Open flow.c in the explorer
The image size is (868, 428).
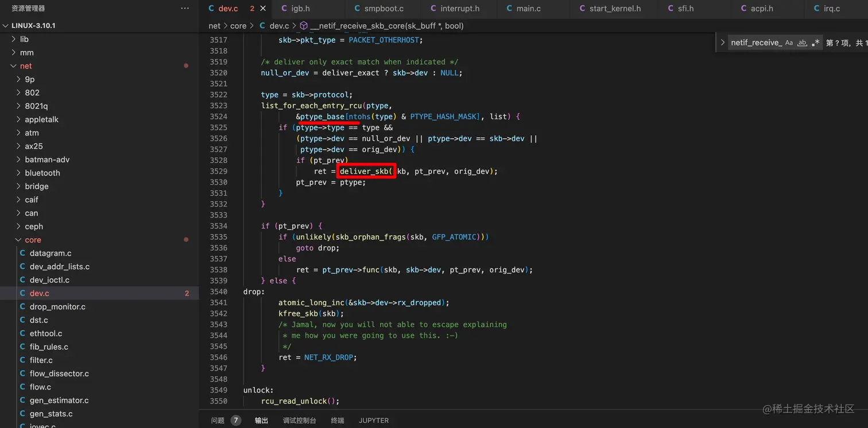pyautogui.click(x=99, y=387)
